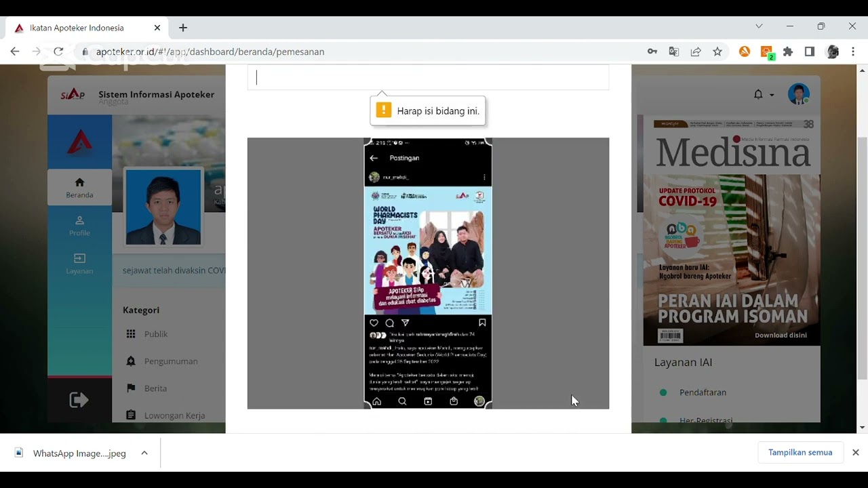Select the Pengumuman bell icon
Viewport: 868px width, 488px height.
(x=131, y=361)
